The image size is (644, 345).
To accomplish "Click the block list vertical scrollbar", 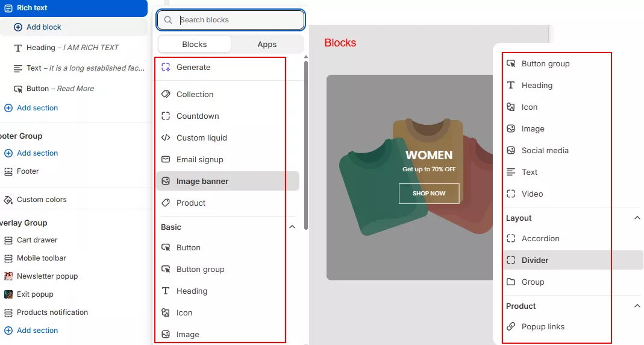I will [x=306, y=145].
